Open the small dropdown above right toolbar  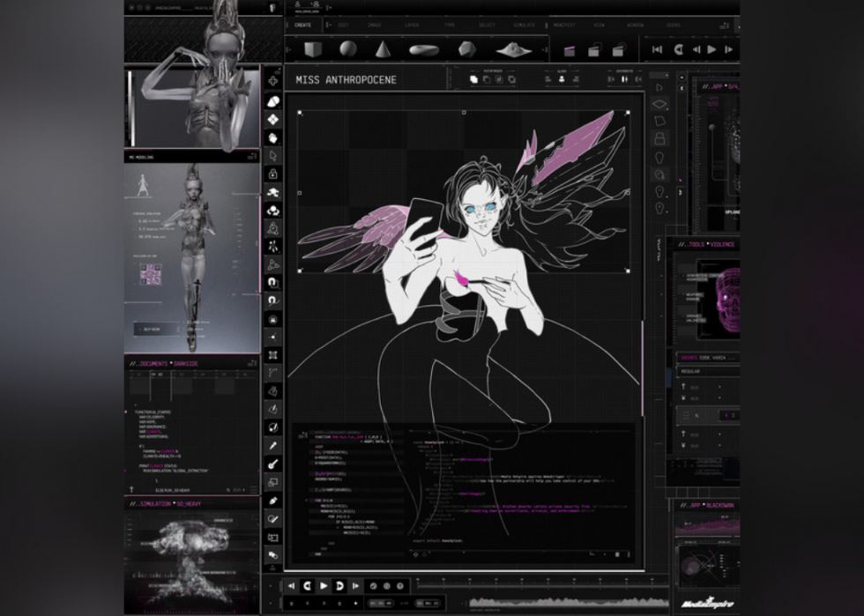point(659,75)
